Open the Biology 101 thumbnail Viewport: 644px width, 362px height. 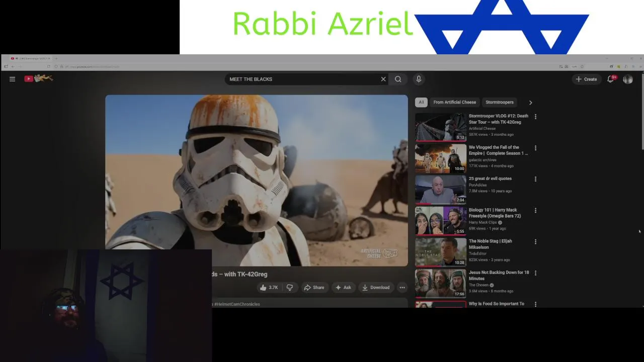[x=441, y=221]
